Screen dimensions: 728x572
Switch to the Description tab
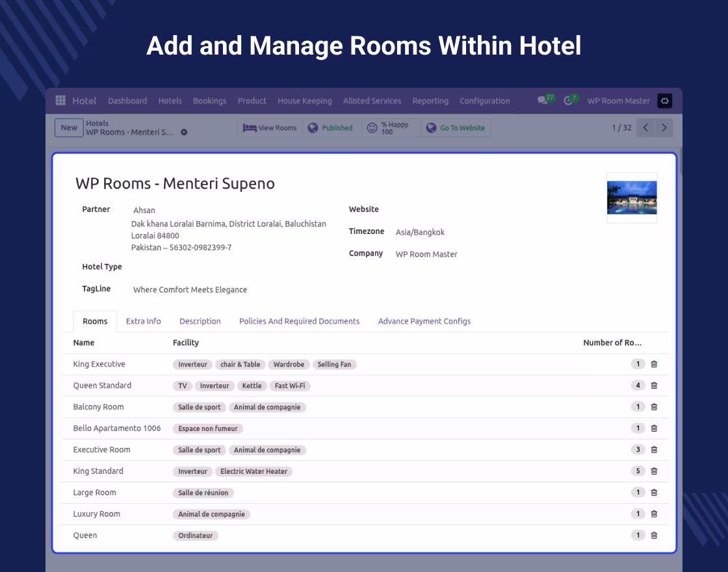coord(200,321)
